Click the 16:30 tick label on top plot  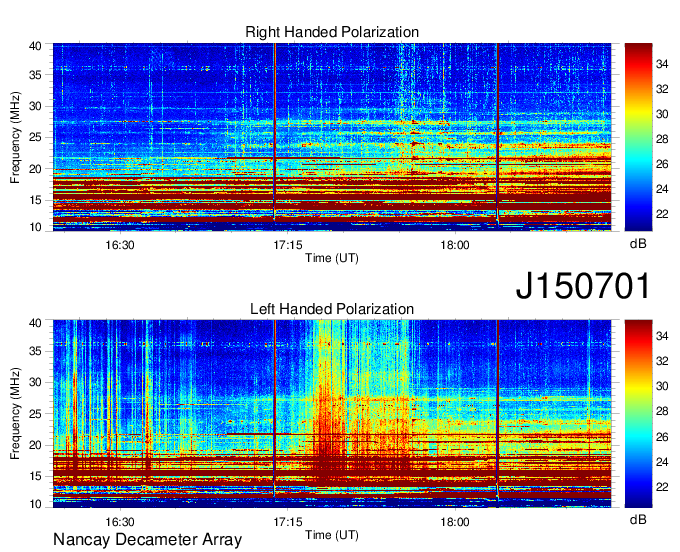coord(120,245)
